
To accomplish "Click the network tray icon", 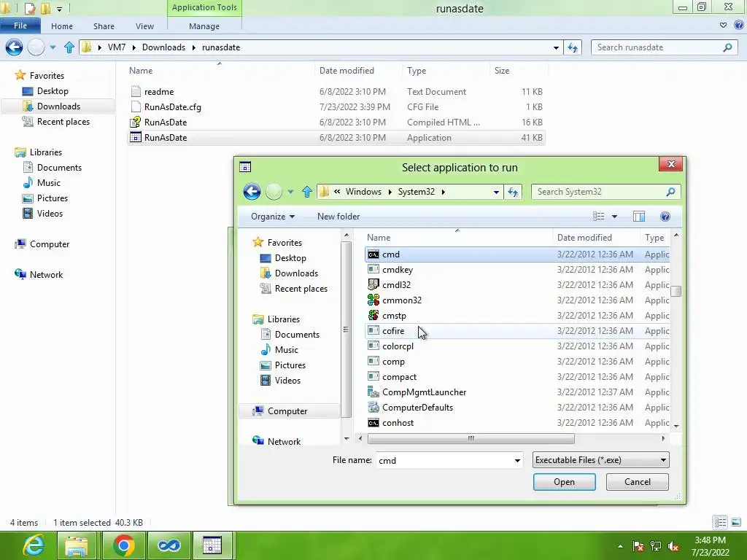I will pyautogui.click(x=656, y=546).
